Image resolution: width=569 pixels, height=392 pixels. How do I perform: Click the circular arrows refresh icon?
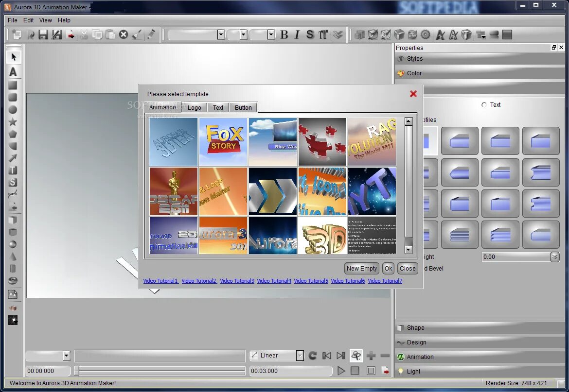pyautogui.click(x=412, y=35)
